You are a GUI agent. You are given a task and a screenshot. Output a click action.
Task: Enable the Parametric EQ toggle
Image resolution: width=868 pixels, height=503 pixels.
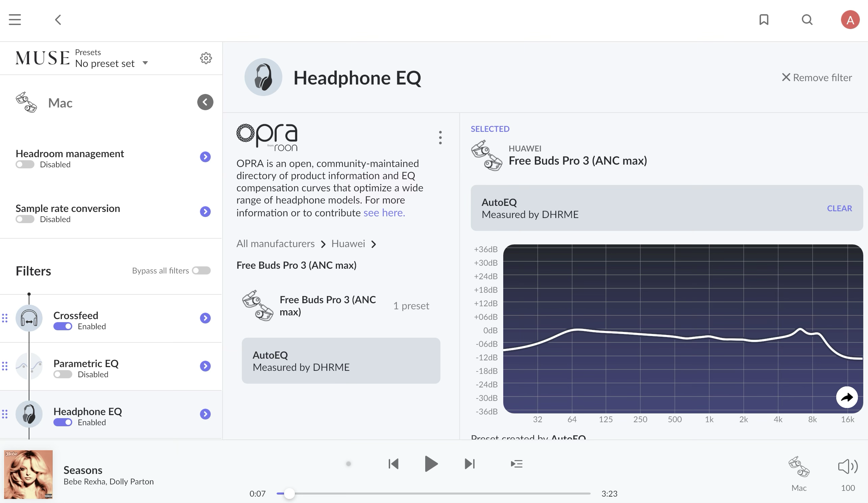63,375
